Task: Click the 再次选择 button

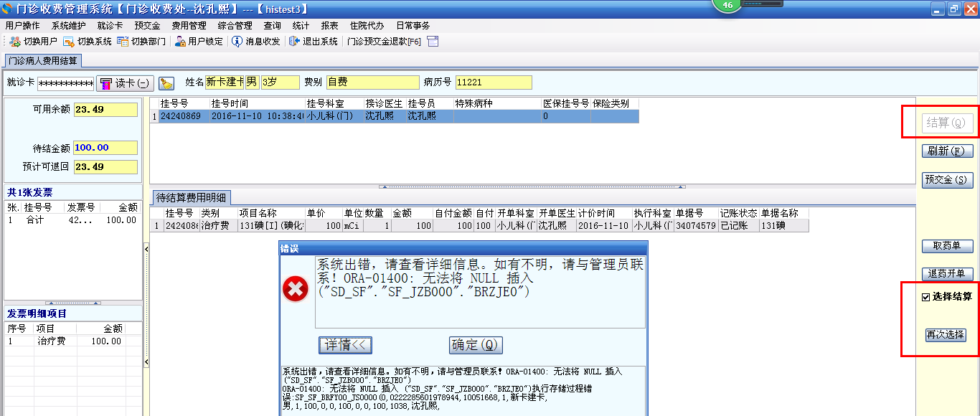Action: tap(945, 335)
